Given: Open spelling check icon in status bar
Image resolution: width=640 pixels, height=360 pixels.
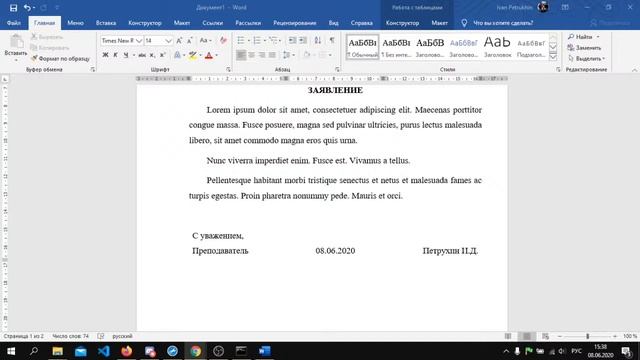Looking at the screenshot, I should [x=101, y=336].
